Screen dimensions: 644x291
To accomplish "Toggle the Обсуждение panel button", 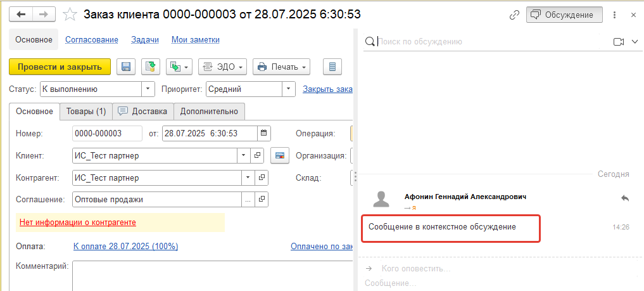I will pos(564,15).
